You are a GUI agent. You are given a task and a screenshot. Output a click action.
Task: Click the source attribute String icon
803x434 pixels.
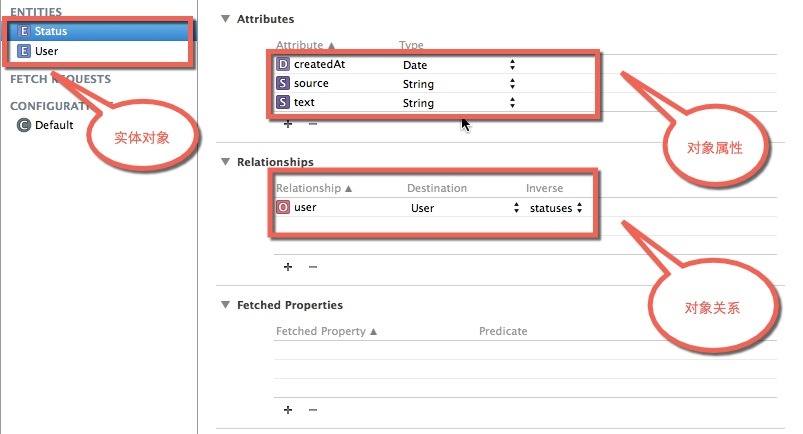coord(283,84)
